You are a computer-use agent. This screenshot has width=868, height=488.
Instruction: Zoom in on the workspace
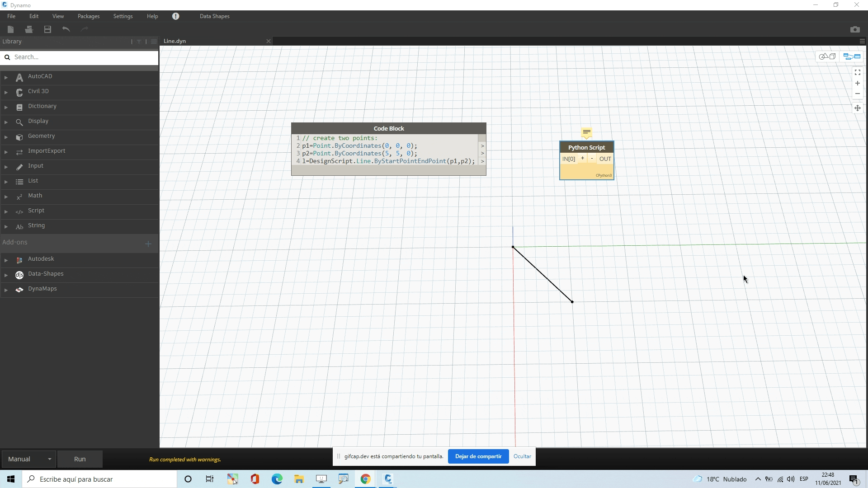(x=857, y=83)
